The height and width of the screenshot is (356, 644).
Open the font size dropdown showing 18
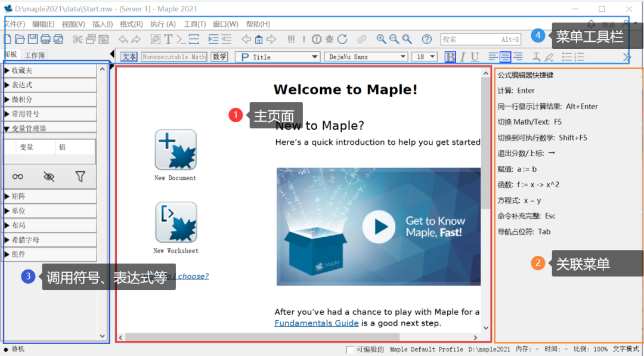(x=424, y=56)
